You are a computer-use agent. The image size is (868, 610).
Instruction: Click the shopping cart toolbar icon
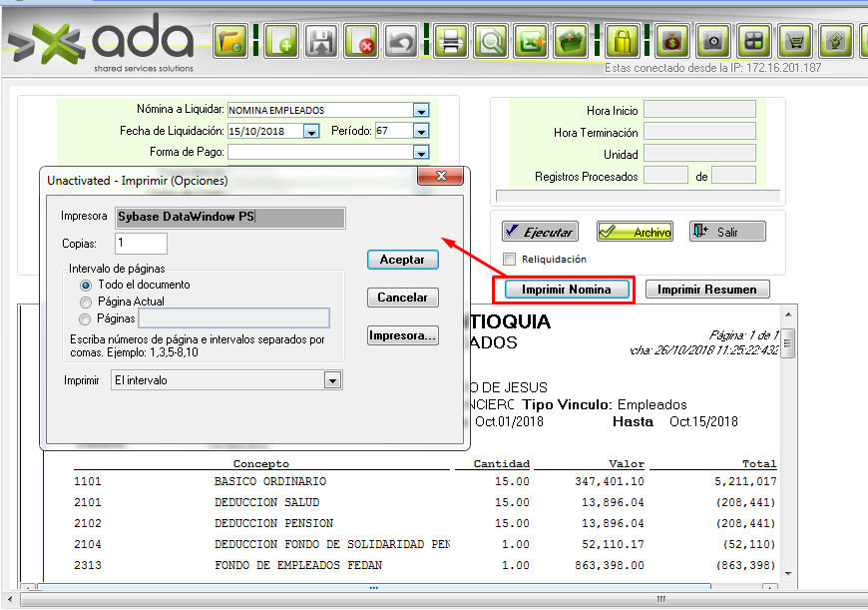click(795, 42)
